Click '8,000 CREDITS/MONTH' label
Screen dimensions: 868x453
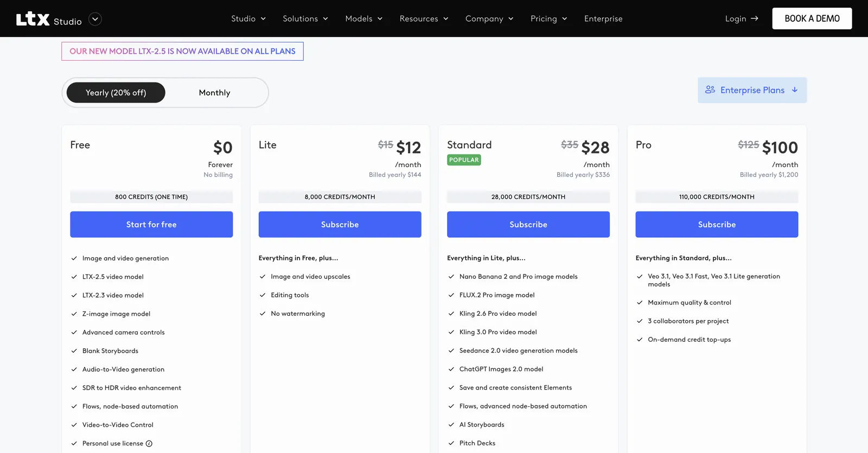[x=340, y=197]
